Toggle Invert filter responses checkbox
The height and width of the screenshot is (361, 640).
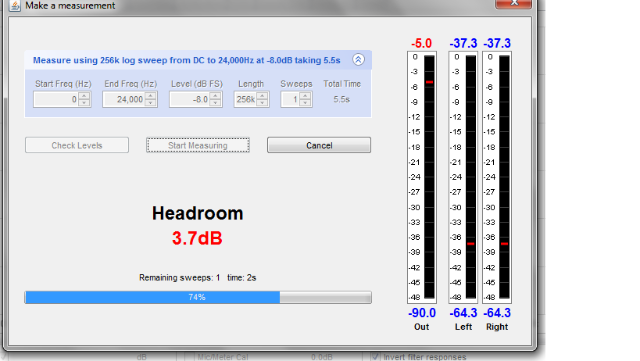tap(375, 357)
